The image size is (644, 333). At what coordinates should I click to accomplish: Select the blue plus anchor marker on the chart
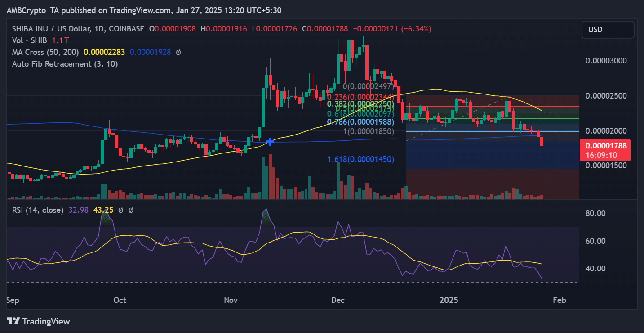pyautogui.click(x=270, y=142)
